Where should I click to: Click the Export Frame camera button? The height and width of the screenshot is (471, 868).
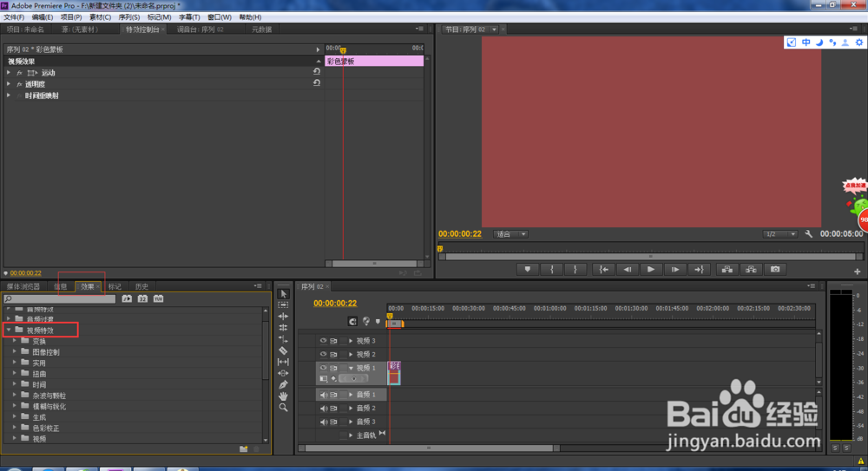click(x=775, y=270)
